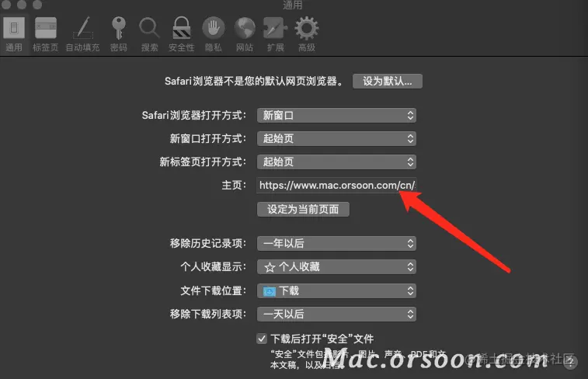Screen dimensions: 588x379
Task: Expand Safari浏览器打开方式 dropdown showing 新窗口
Action: (x=336, y=115)
